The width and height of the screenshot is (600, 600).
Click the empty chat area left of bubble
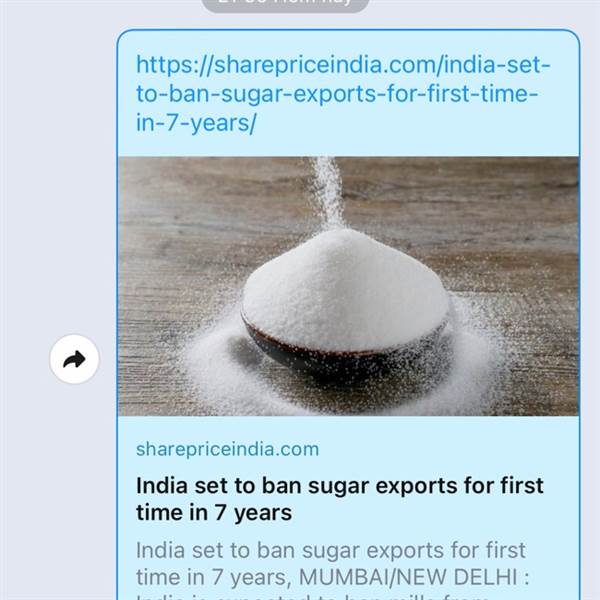[57, 191]
